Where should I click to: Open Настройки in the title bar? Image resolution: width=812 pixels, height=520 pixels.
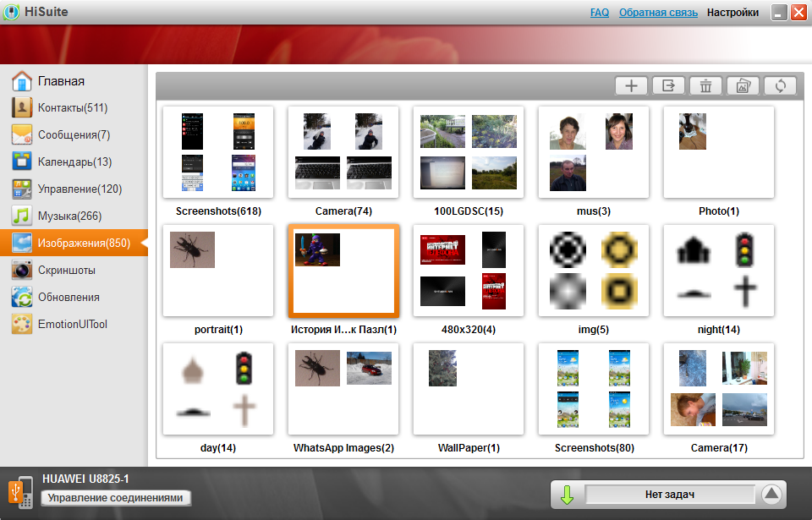[732, 13]
